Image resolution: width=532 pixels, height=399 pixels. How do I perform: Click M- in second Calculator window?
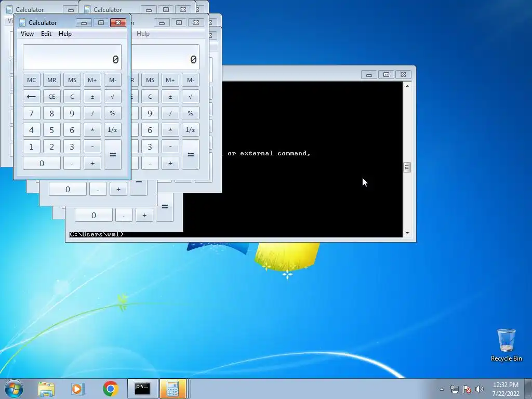point(191,80)
